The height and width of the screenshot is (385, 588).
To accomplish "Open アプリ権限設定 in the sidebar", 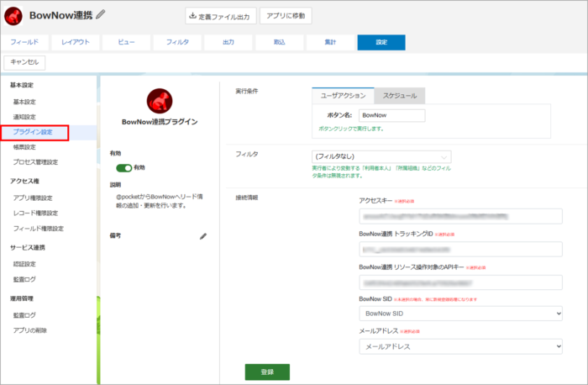I will (x=33, y=198).
